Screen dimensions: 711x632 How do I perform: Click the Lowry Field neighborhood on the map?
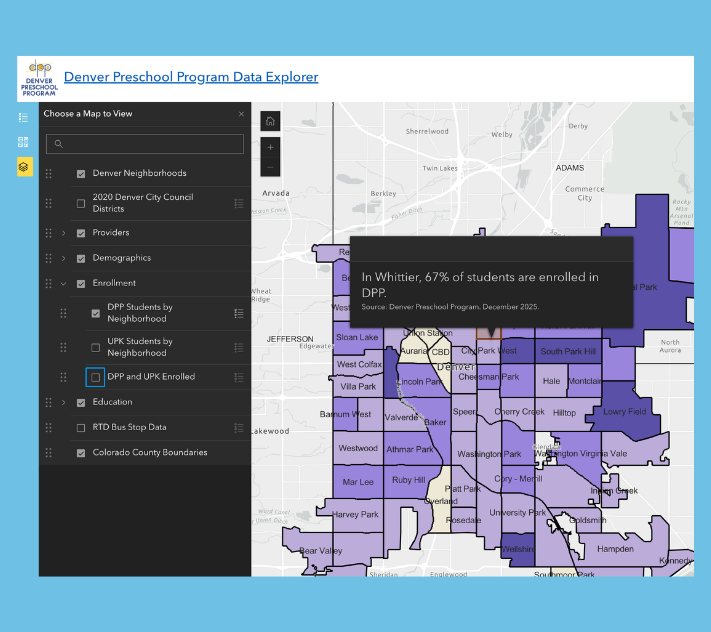(624, 412)
